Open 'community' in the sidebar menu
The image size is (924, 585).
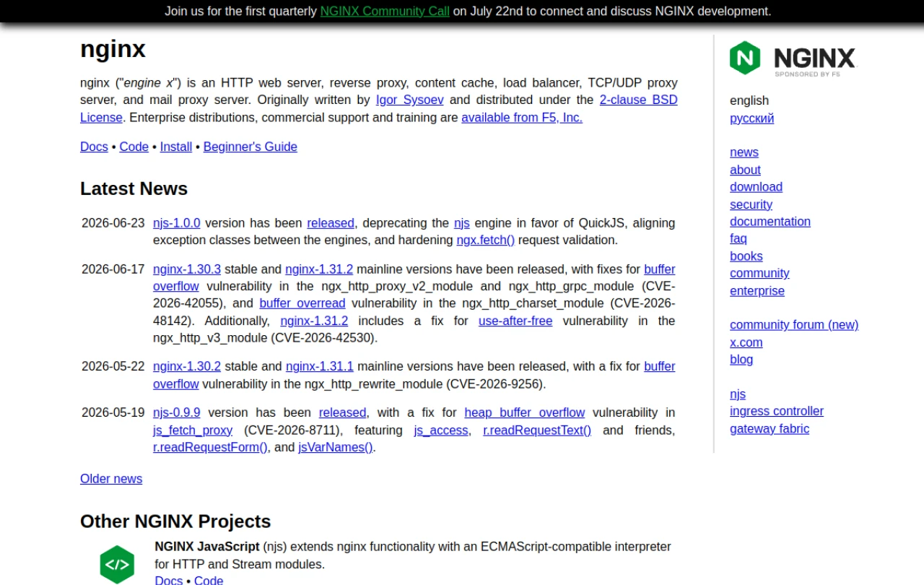pyautogui.click(x=759, y=273)
